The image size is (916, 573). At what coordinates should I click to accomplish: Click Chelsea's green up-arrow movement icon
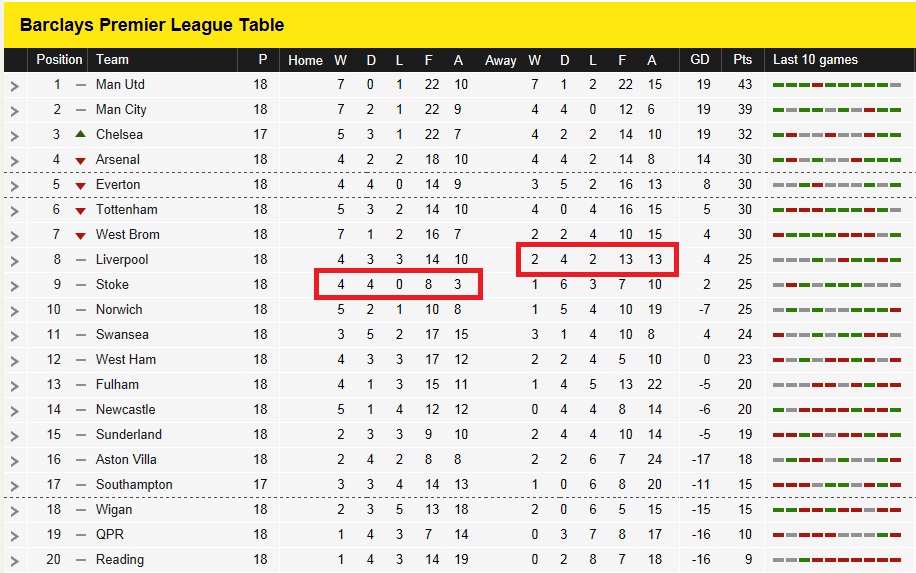point(81,134)
